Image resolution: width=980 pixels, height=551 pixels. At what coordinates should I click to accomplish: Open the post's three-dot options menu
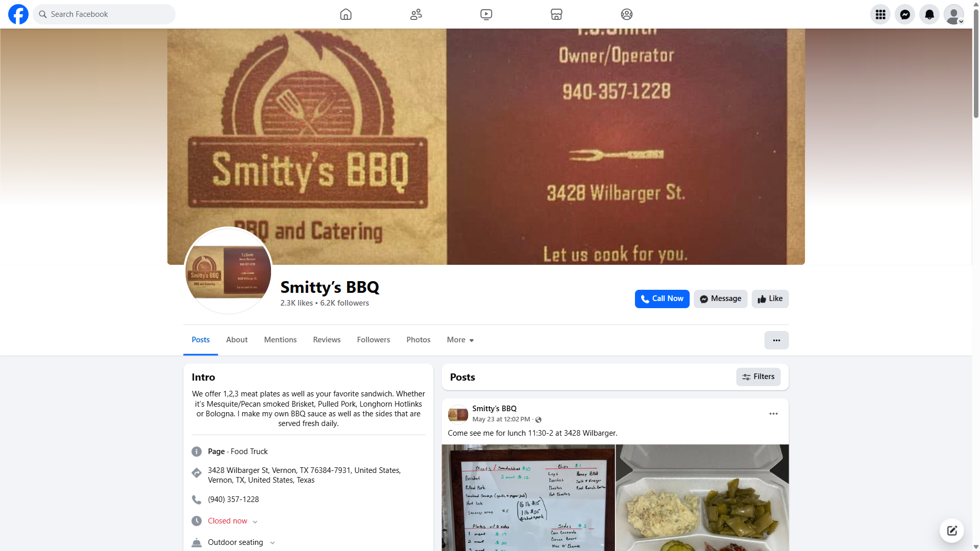click(773, 414)
